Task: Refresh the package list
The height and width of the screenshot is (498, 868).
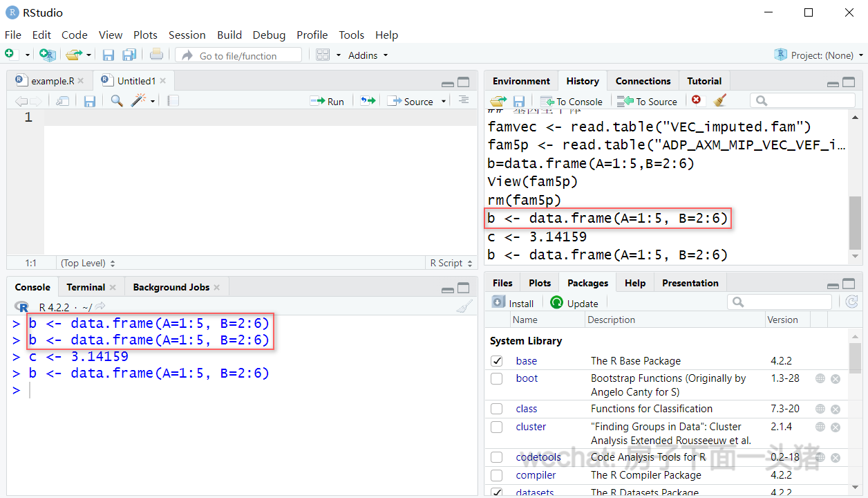Action: [851, 302]
